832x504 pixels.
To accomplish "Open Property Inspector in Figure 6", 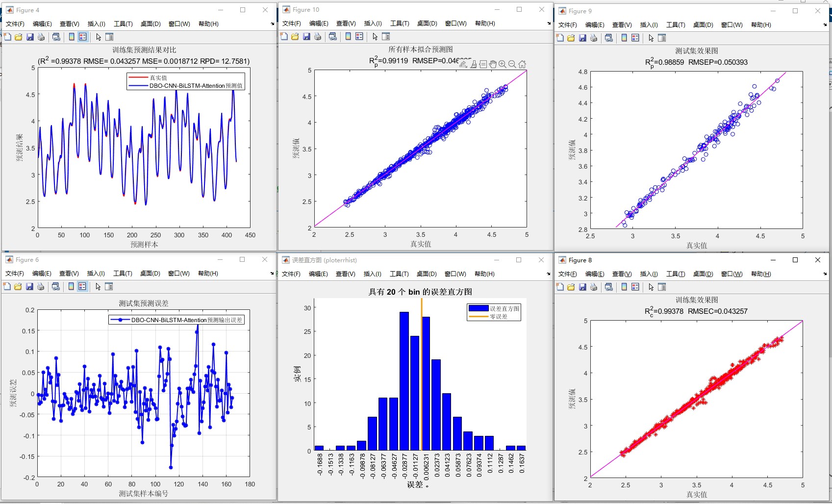I will pos(109,286).
